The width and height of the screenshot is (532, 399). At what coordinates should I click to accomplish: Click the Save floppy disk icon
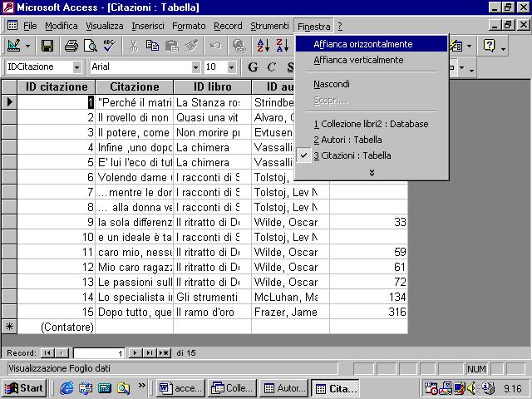click(x=47, y=46)
